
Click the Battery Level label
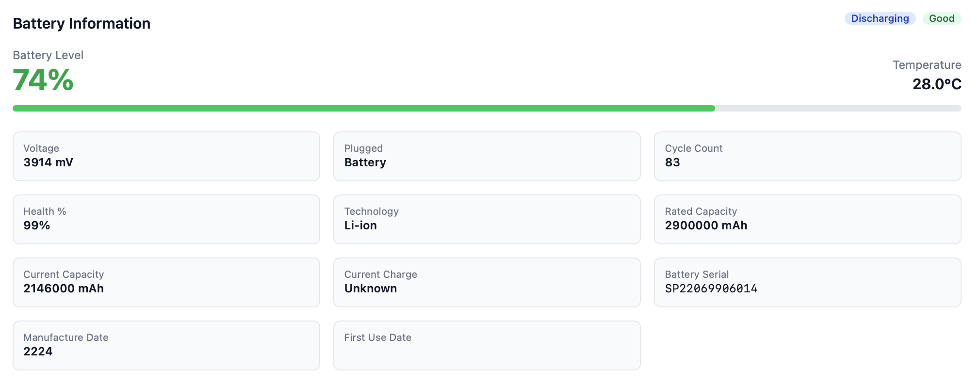(48, 55)
